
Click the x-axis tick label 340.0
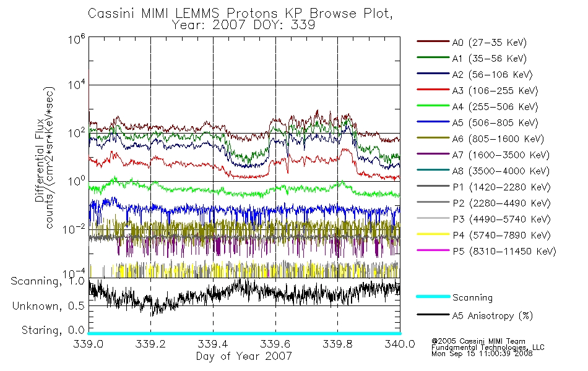coord(400,344)
